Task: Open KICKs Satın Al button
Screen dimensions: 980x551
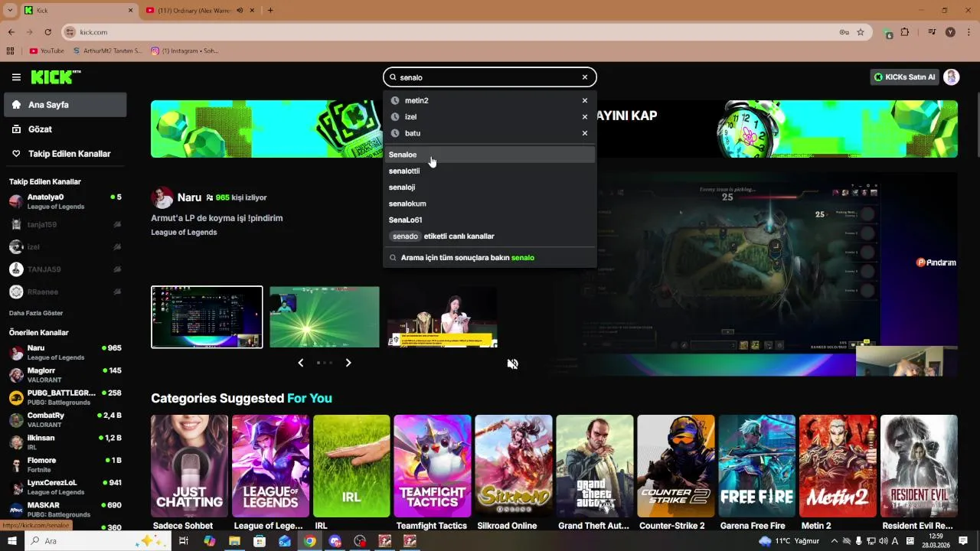Action: [904, 77]
